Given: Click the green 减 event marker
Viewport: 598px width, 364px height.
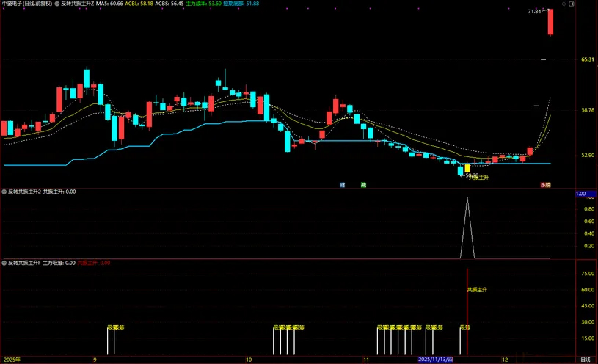Looking at the screenshot, I should (363, 185).
